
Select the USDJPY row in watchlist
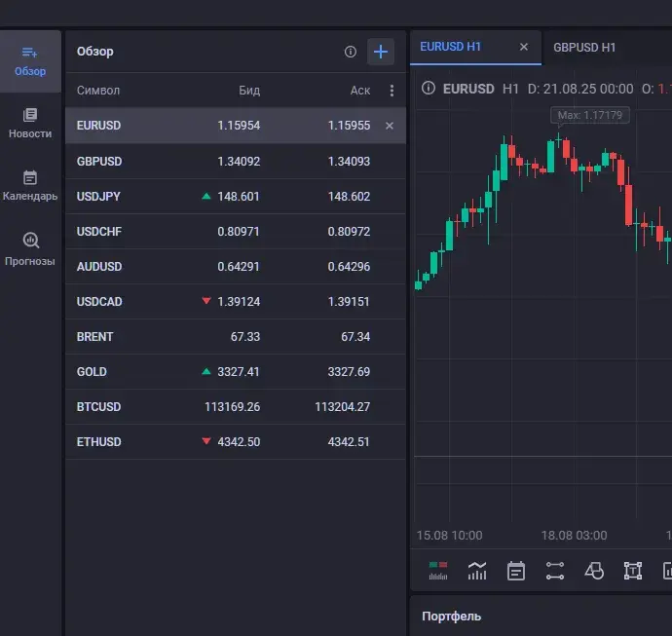(x=236, y=197)
